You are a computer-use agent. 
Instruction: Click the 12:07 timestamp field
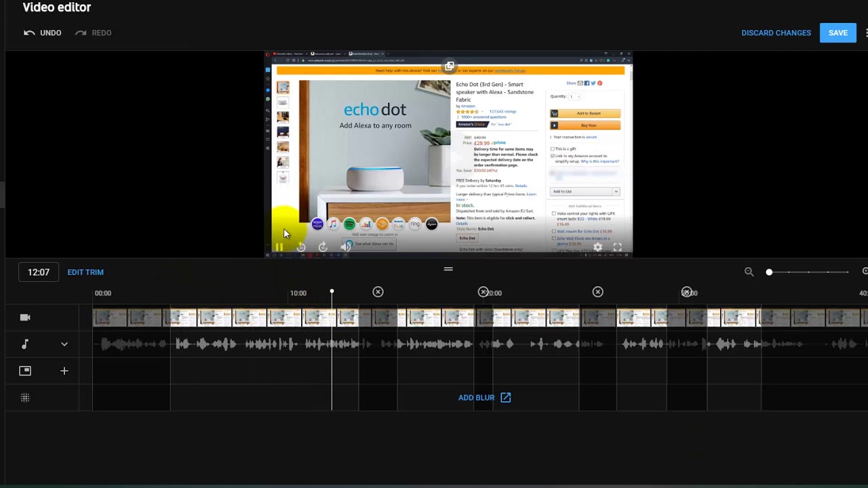[39, 272]
